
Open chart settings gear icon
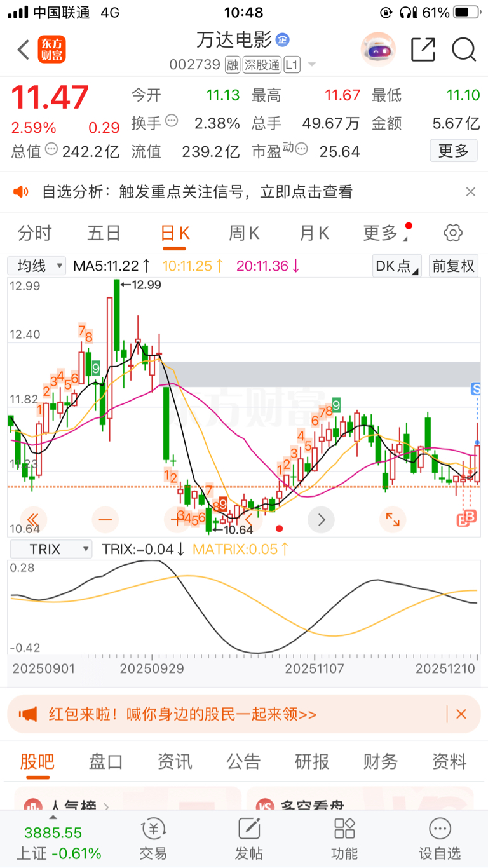[x=452, y=233]
